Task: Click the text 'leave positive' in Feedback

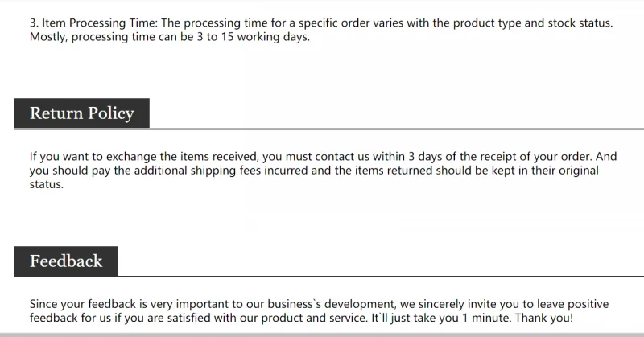Action: (x=572, y=304)
